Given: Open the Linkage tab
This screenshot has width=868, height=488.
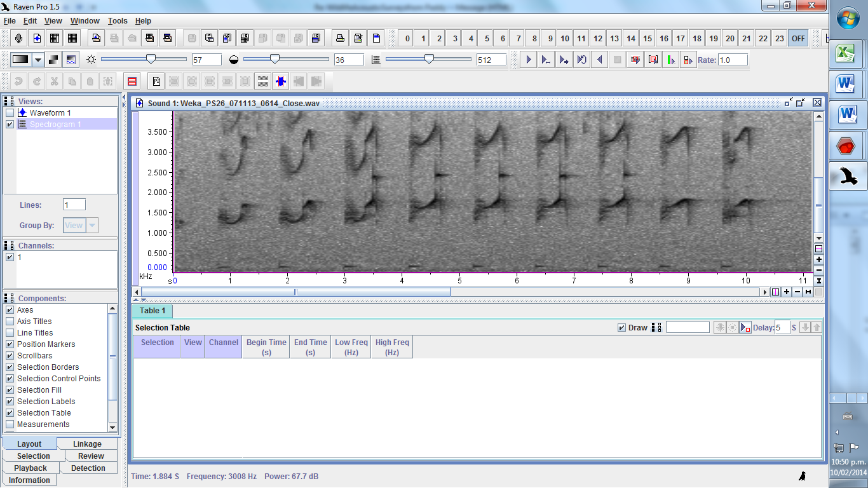Looking at the screenshot, I should pos(87,444).
